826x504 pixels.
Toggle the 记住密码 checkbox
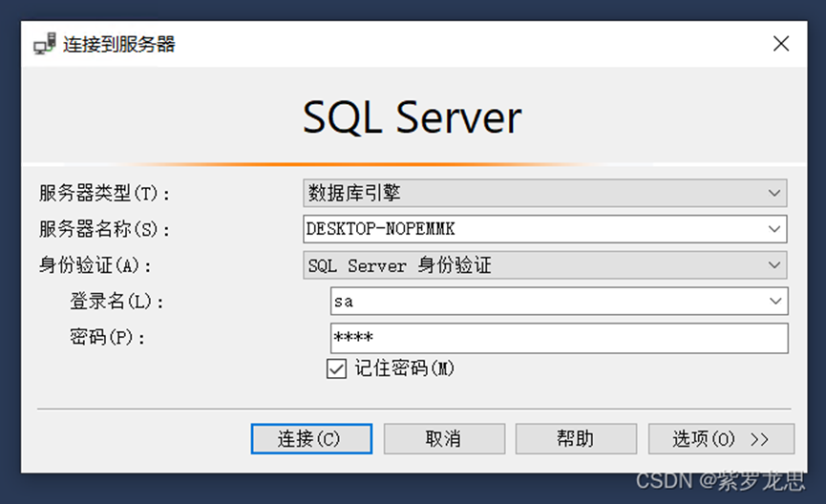coord(336,368)
